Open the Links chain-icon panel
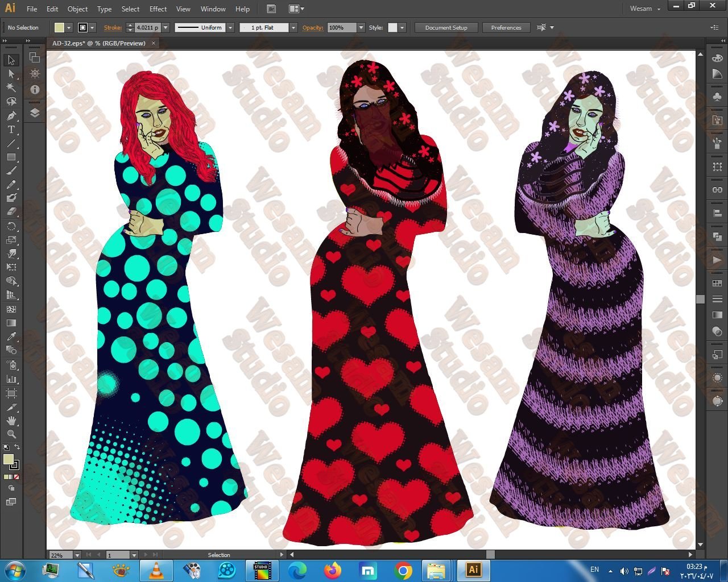Image resolution: width=728 pixels, height=582 pixels. (x=717, y=190)
